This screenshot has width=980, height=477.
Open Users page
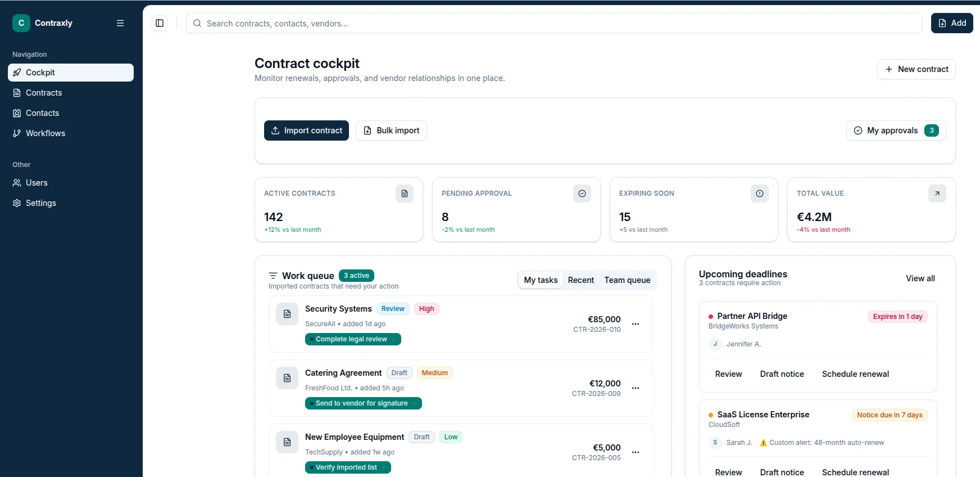tap(71, 183)
